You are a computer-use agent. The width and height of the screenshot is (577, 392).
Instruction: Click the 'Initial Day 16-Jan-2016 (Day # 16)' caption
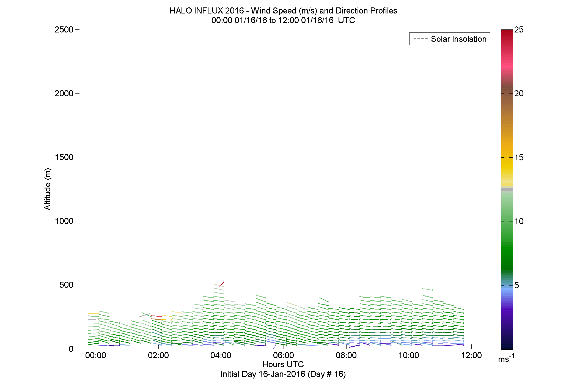coord(283,374)
